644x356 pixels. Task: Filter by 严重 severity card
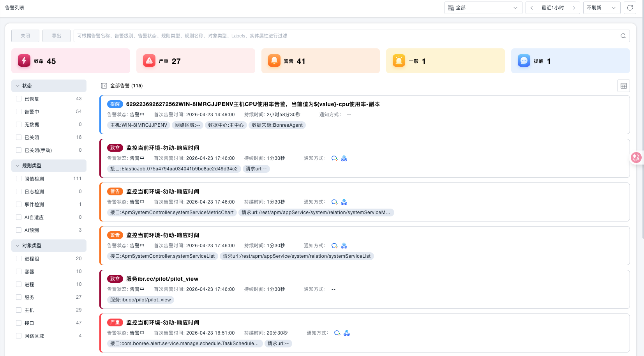[x=196, y=61]
